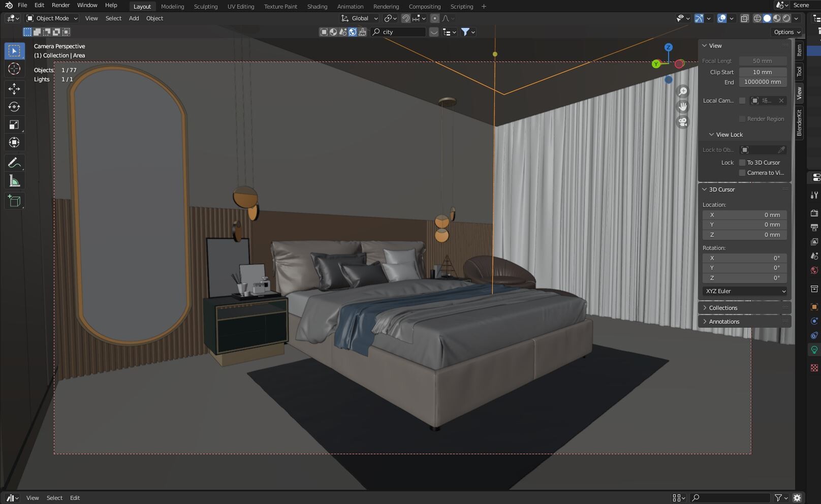The height and width of the screenshot is (504, 821).
Task: Enable the Camera to View lock checkbox
Action: tap(742, 172)
